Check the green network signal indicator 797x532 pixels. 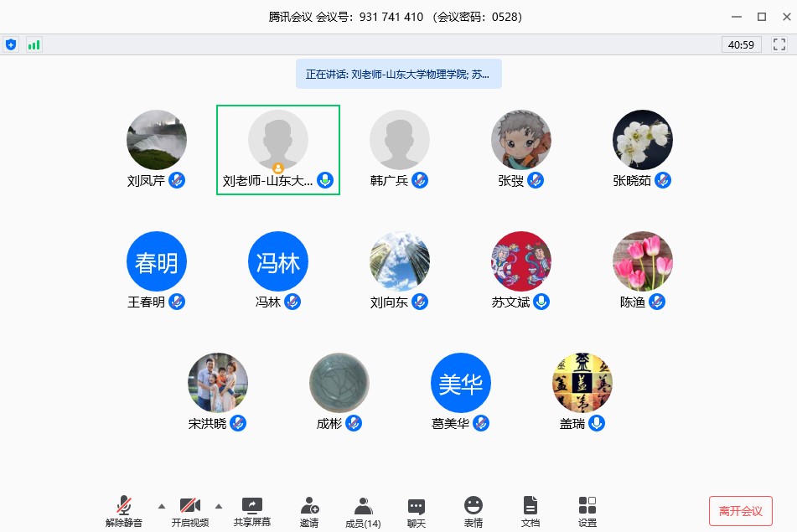tap(34, 44)
